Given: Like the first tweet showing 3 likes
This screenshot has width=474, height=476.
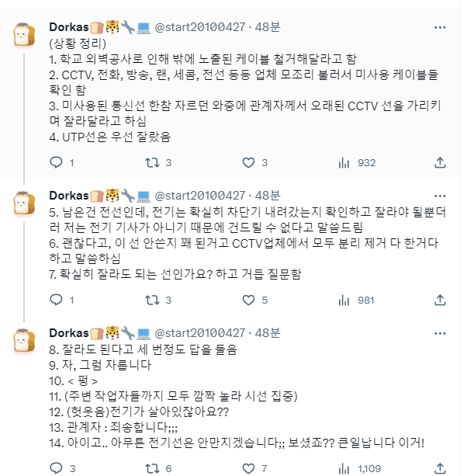Looking at the screenshot, I should click(x=248, y=162).
